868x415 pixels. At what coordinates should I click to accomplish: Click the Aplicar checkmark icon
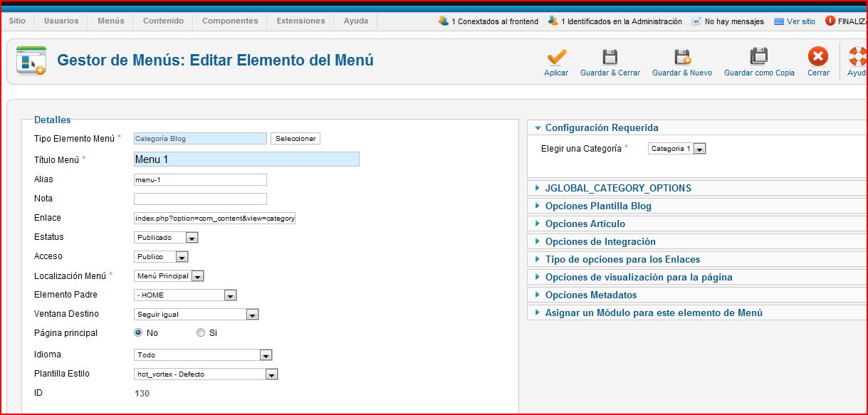(556, 58)
